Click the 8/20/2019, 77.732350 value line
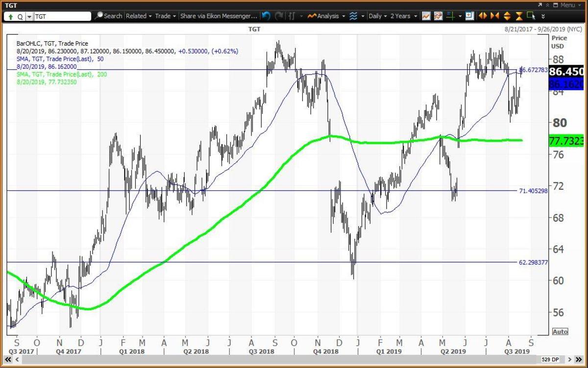The width and height of the screenshot is (588, 368). (47, 82)
